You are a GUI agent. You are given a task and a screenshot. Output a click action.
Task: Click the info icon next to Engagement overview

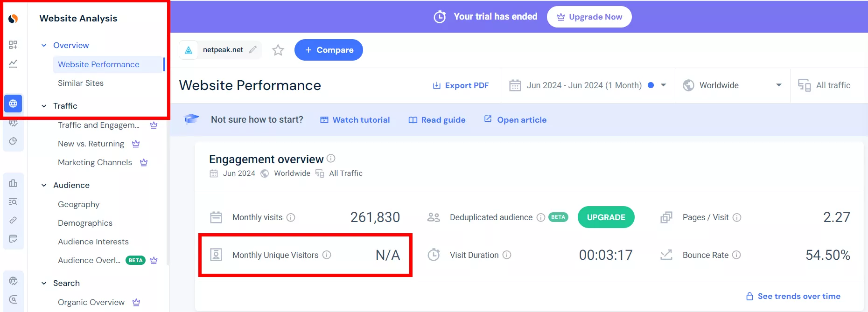click(x=331, y=158)
